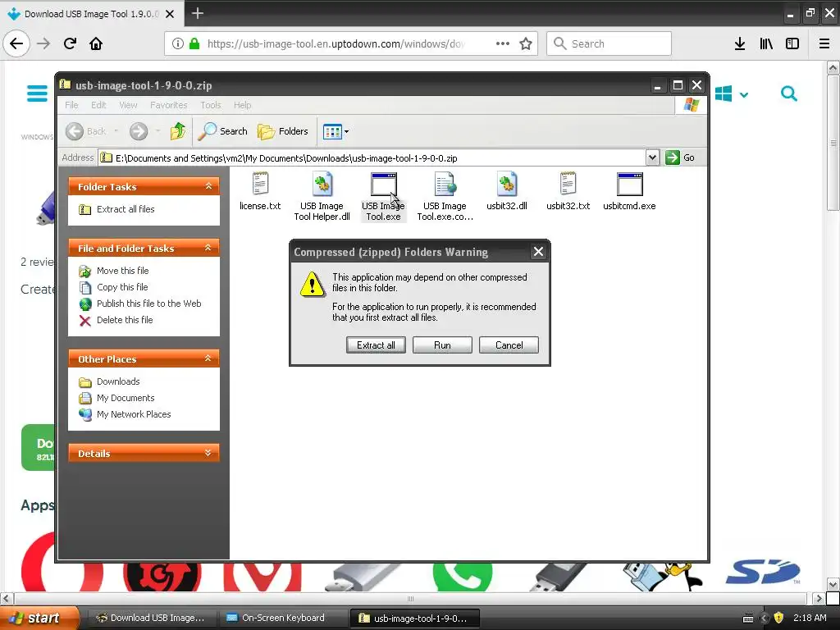The height and width of the screenshot is (630, 840).
Task: Open the Tools menu in zip window
Action: [x=211, y=105]
